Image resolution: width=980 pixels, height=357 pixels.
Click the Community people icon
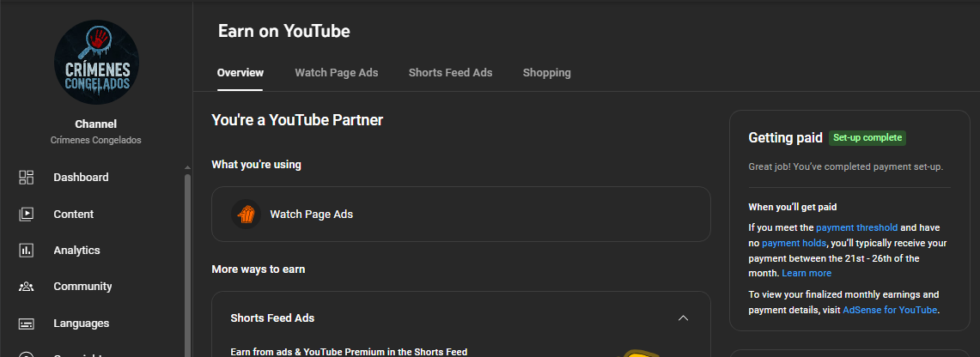point(27,287)
